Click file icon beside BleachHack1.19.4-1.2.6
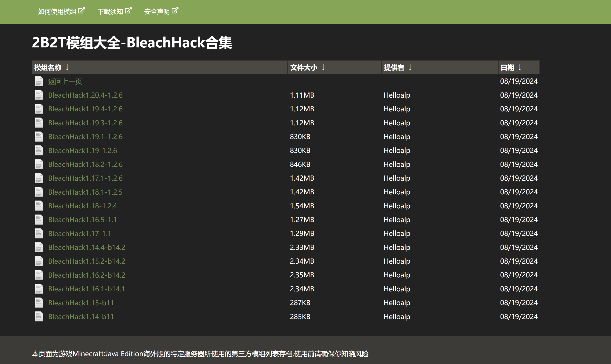The width and height of the screenshot is (611, 364). (x=39, y=109)
